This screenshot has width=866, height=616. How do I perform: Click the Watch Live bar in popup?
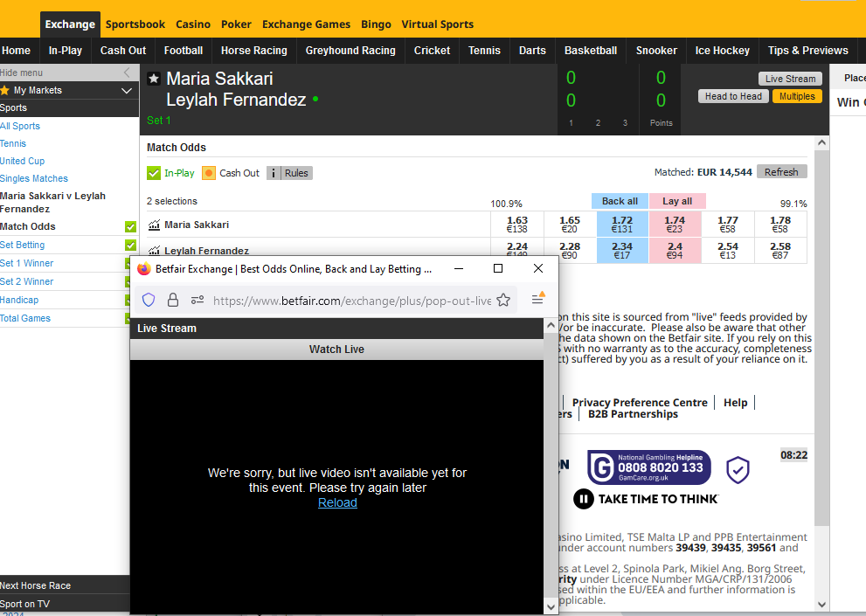pos(336,350)
